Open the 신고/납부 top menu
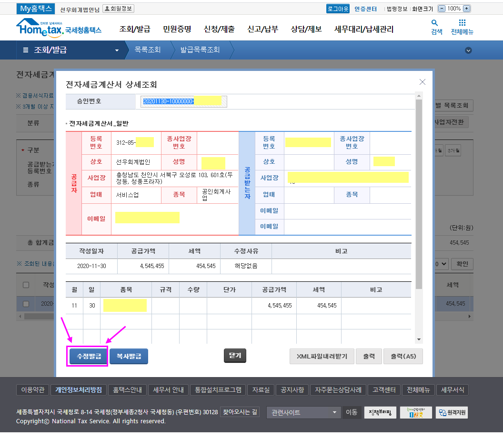 (x=263, y=29)
